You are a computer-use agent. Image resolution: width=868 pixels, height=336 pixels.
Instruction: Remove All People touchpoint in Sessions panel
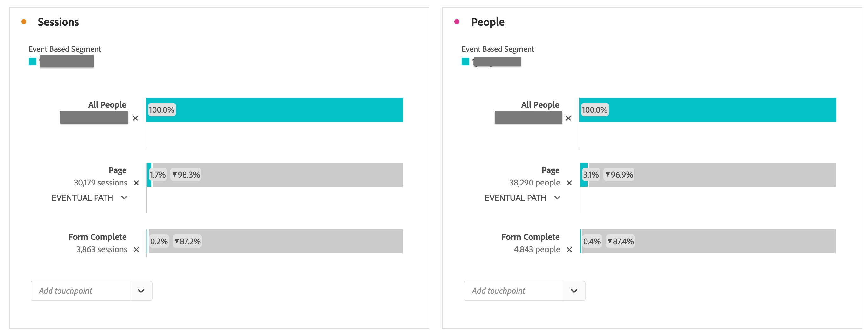click(x=135, y=118)
